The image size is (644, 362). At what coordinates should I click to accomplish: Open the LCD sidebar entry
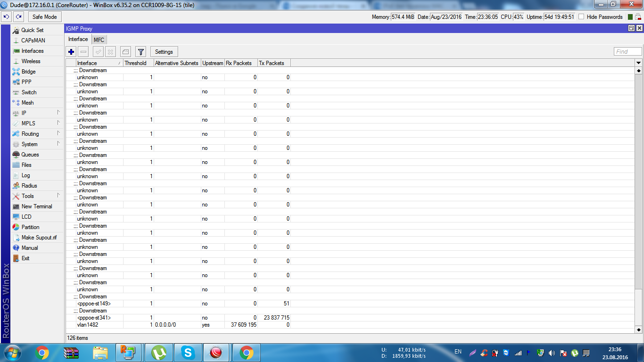point(37,217)
